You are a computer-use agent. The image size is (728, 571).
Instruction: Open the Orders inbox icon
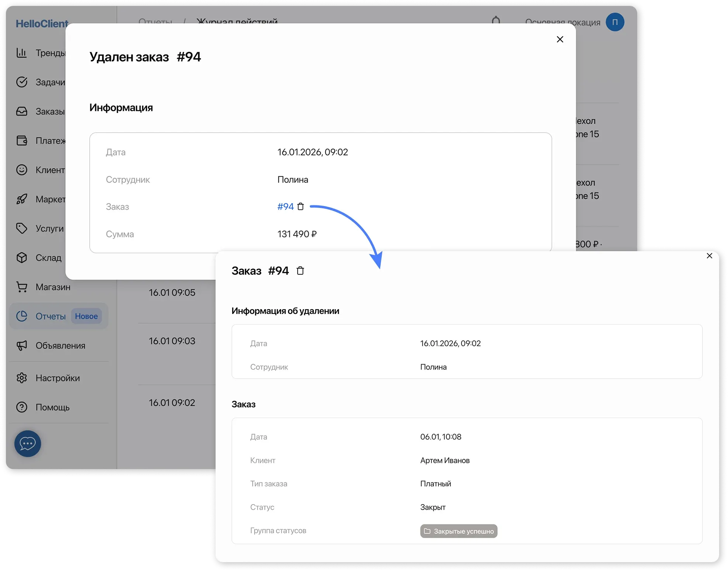coord(22,111)
